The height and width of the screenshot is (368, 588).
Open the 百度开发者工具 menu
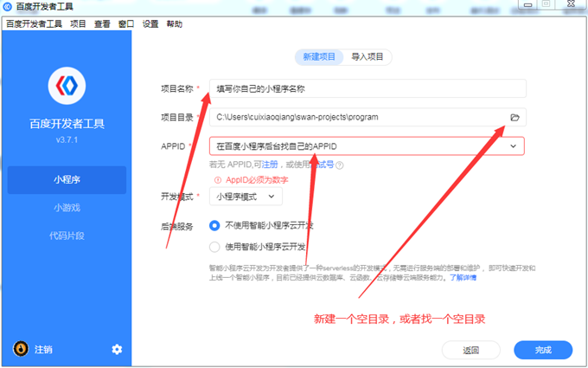pos(34,24)
